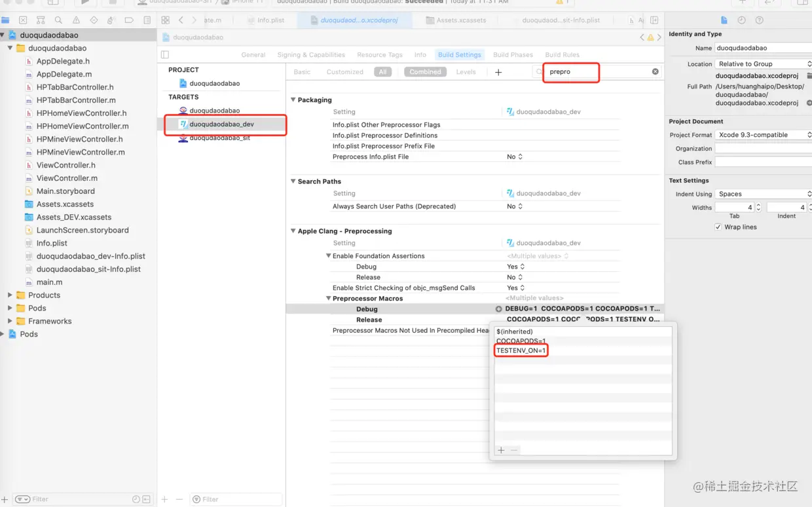The width and height of the screenshot is (812, 507).
Task: Select the $(inherited) macro entry
Action: [515, 332]
